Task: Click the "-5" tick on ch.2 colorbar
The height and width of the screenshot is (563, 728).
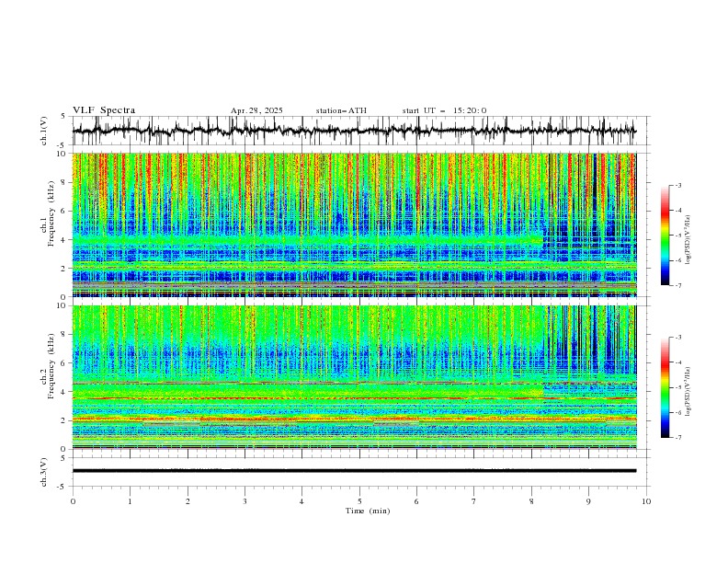Action: tap(678, 387)
